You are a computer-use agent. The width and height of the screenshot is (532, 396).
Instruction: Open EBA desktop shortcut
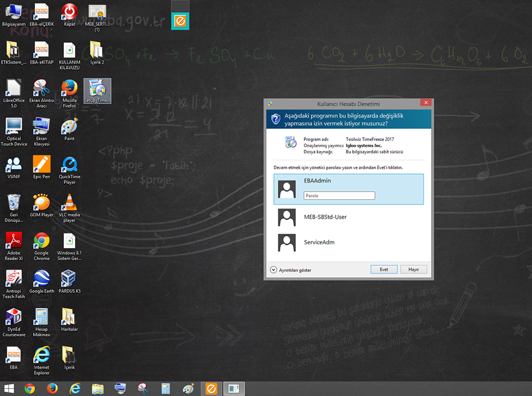14,357
